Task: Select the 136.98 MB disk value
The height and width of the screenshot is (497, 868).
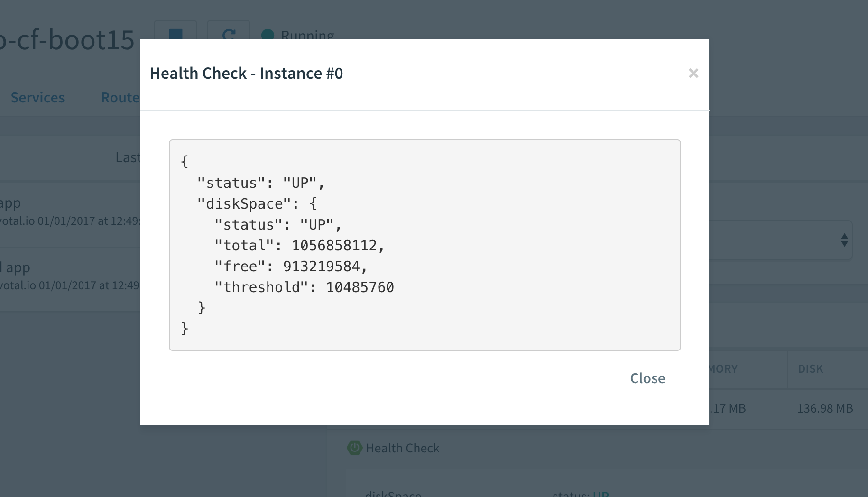Action: 825,408
